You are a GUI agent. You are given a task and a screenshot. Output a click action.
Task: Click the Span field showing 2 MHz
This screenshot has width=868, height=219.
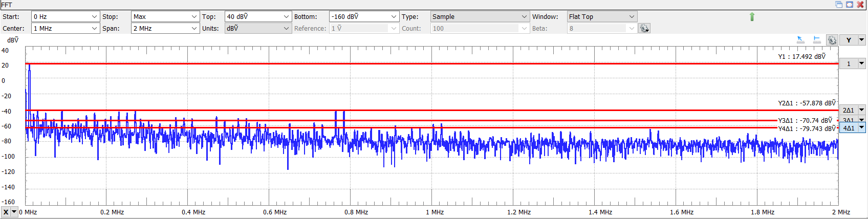(x=160, y=29)
